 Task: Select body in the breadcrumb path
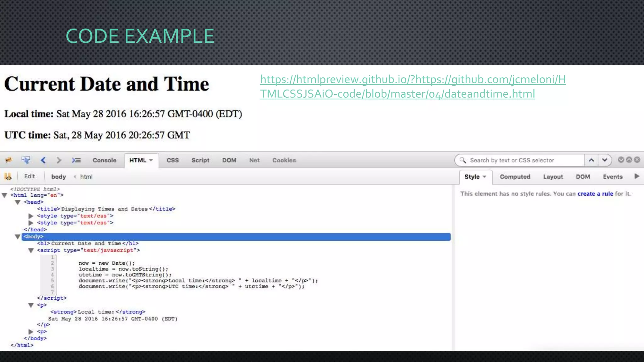click(x=58, y=177)
